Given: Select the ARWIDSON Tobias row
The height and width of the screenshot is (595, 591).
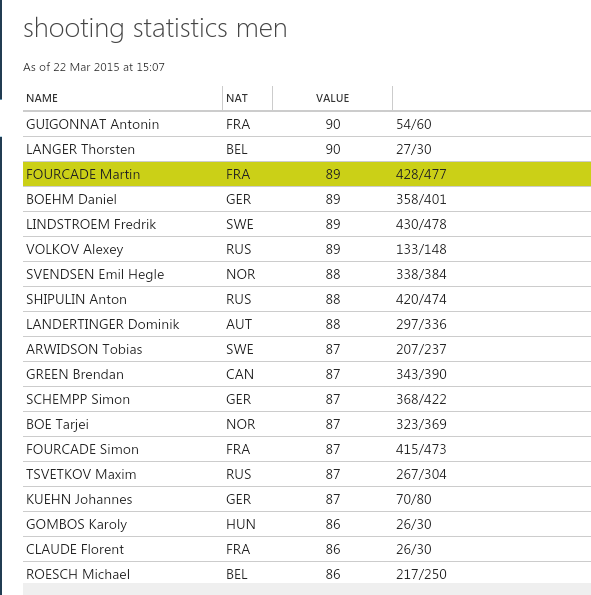Looking at the screenshot, I should click(x=307, y=349).
